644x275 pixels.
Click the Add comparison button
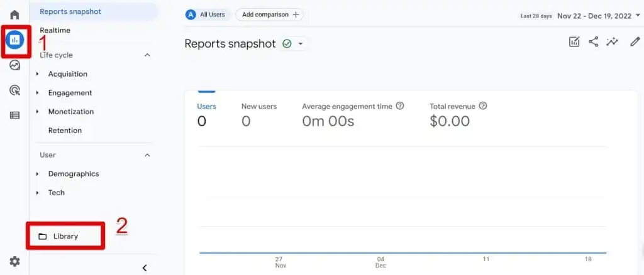269,14
